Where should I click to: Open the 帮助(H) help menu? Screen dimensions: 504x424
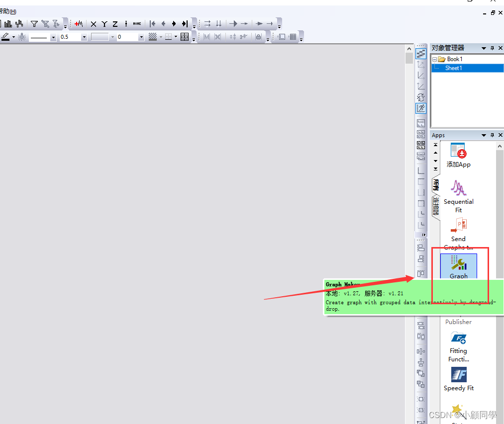click(x=8, y=11)
